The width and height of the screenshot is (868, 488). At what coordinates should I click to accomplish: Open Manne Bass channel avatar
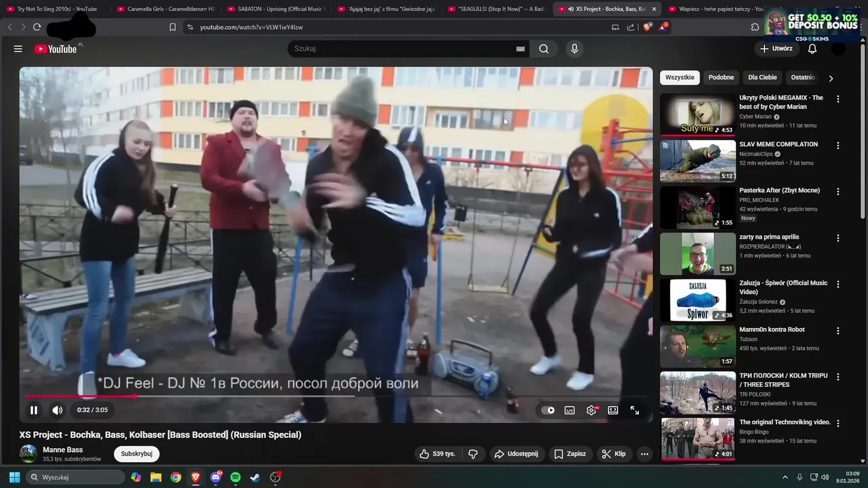(28, 454)
